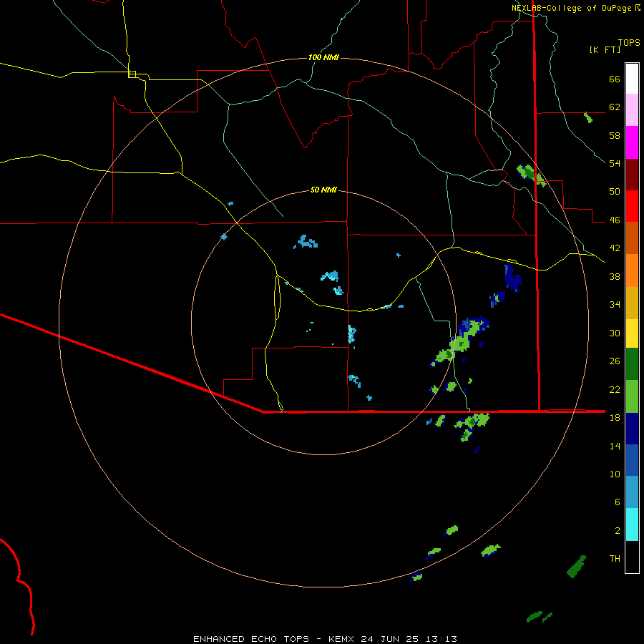Click the bright red 50 kft legend swatch

[632, 206]
